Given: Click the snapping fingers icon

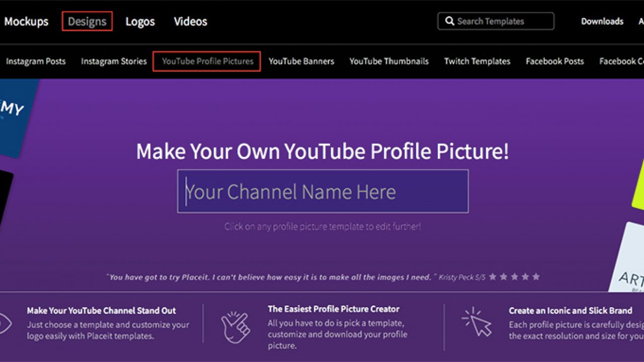Looking at the screenshot, I should (x=235, y=327).
